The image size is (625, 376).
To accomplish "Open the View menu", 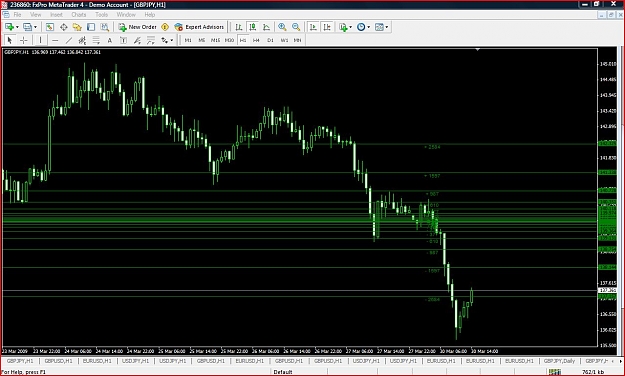I will click(35, 14).
